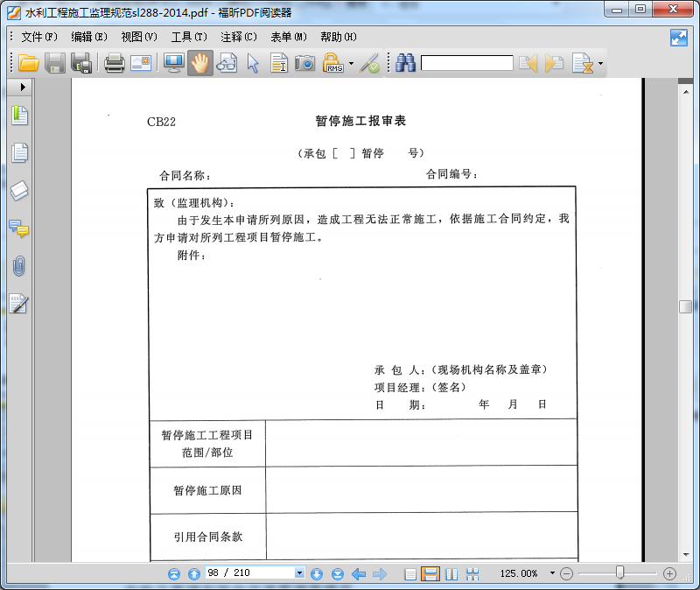Toggle the Select text arrow tool
This screenshot has height=590, width=700.
click(x=251, y=62)
